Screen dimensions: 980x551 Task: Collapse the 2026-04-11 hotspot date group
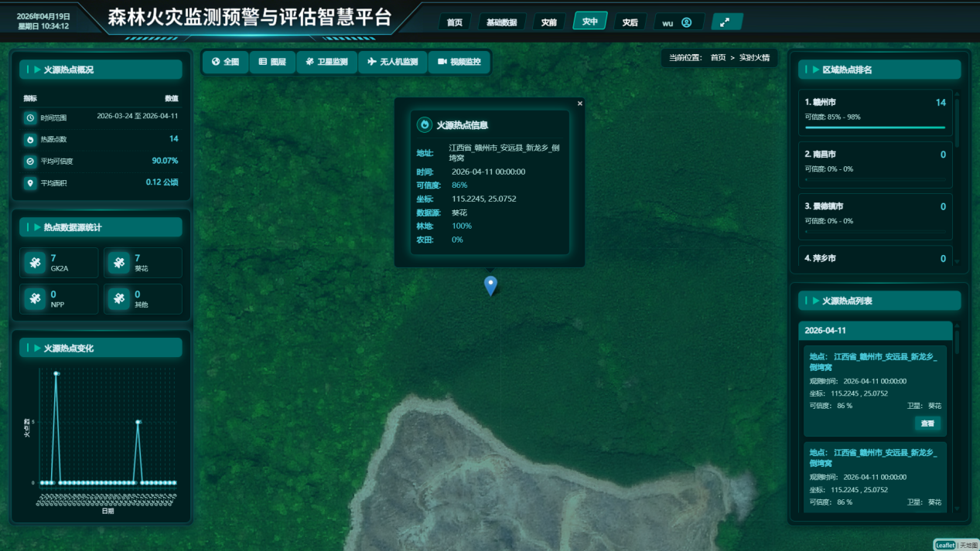tap(875, 330)
